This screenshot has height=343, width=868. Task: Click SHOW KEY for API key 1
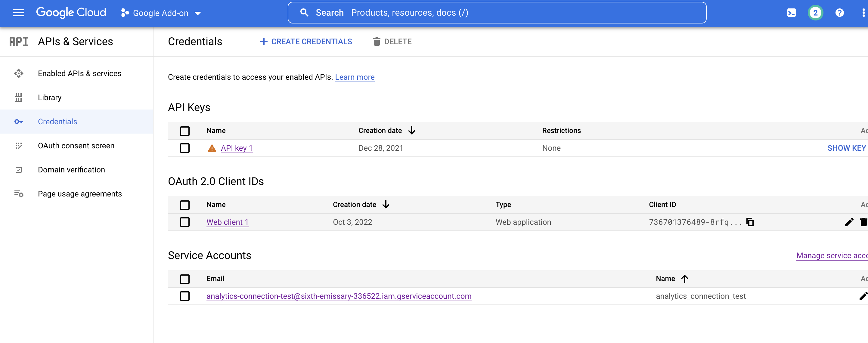(846, 148)
